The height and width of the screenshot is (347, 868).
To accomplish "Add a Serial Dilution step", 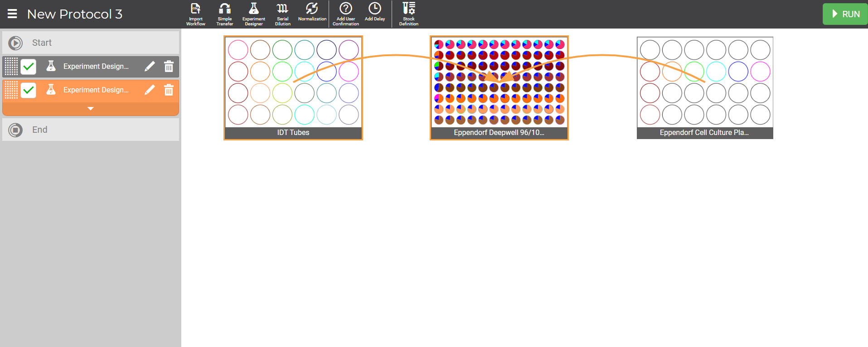I will tap(282, 14).
